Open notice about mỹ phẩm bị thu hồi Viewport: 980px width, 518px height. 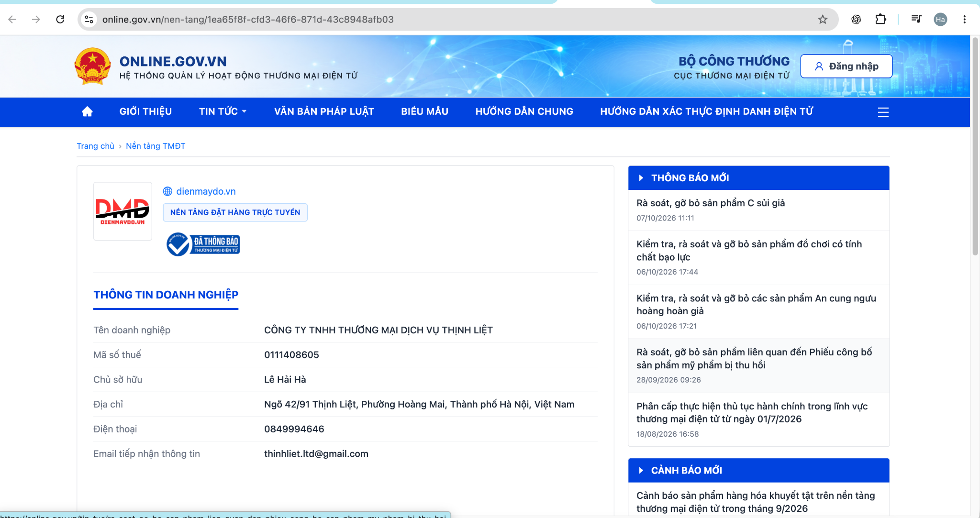(754, 359)
